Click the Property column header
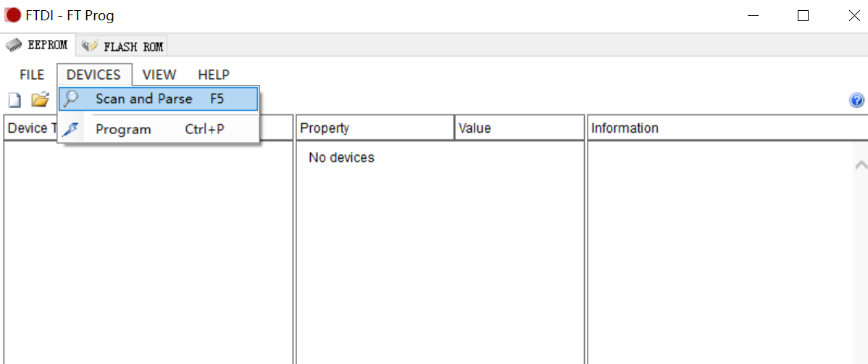This screenshot has width=868, height=364. click(x=375, y=128)
